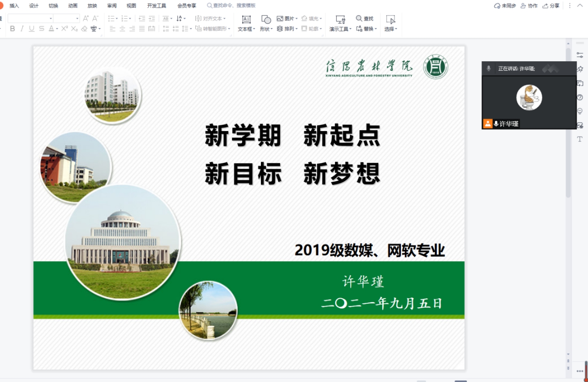Open the font color A picker
588x382 pixels.
click(x=51, y=28)
